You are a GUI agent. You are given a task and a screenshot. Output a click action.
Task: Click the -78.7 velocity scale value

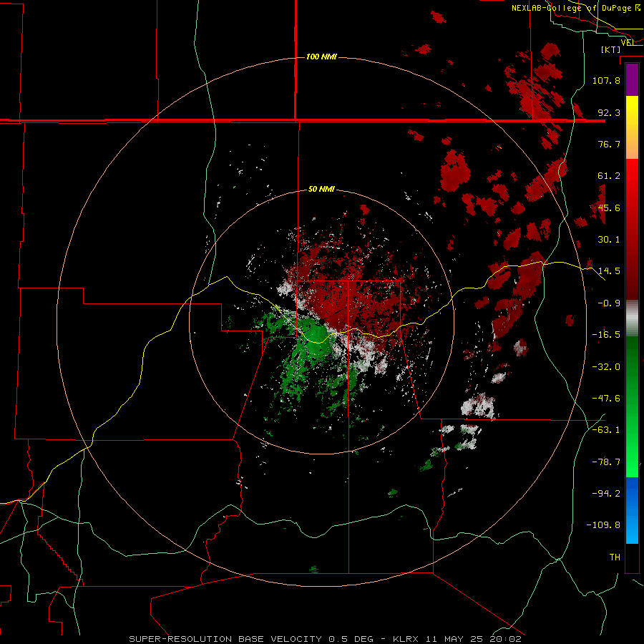(x=606, y=462)
